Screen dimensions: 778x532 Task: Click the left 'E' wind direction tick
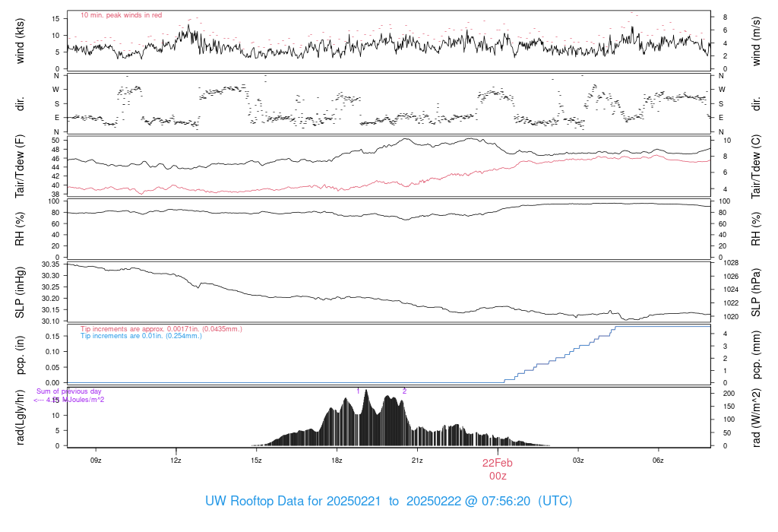point(57,118)
